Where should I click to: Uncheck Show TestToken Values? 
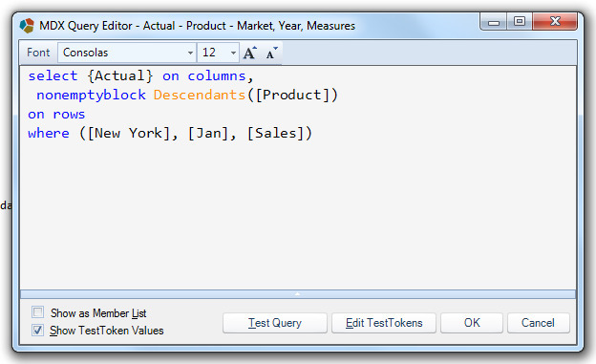[37, 330]
